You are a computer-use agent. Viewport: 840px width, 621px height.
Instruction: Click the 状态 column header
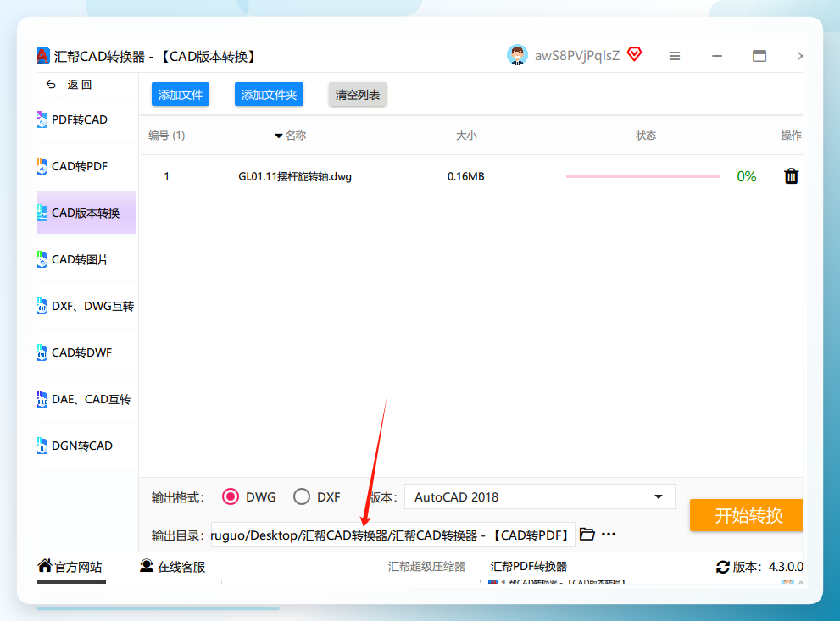pyautogui.click(x=646, y=136)
